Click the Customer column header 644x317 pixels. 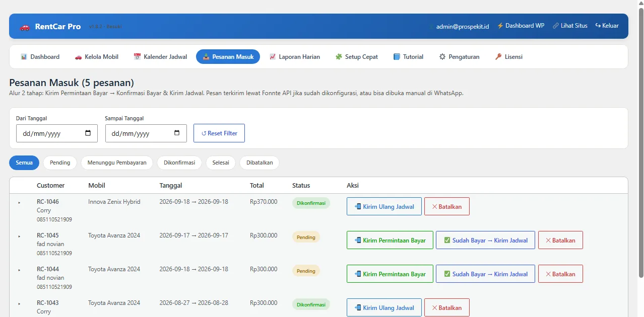pos(51,186)
